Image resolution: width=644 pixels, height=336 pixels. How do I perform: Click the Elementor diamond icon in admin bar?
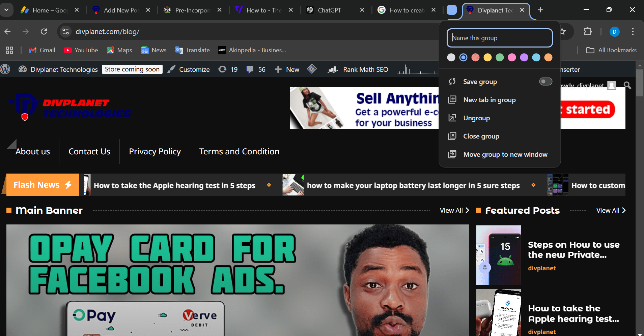tap(312, 69)
